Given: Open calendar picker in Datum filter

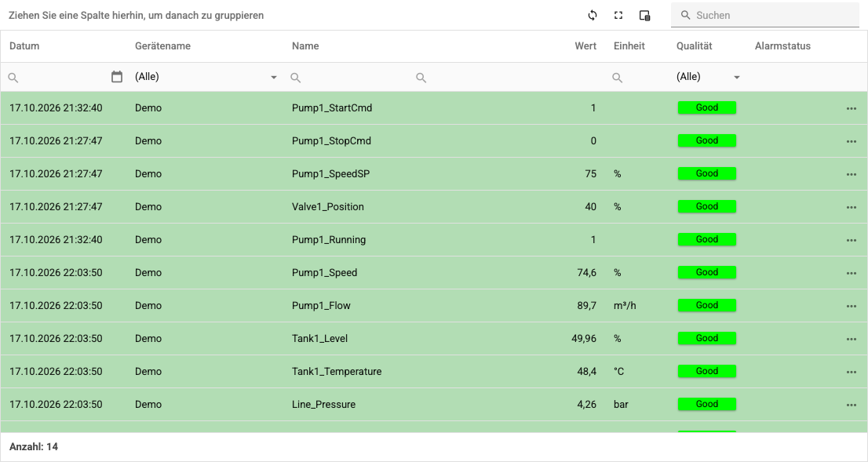Looking at the screenshot, I should pyautogui.click(x=117, y=77).
